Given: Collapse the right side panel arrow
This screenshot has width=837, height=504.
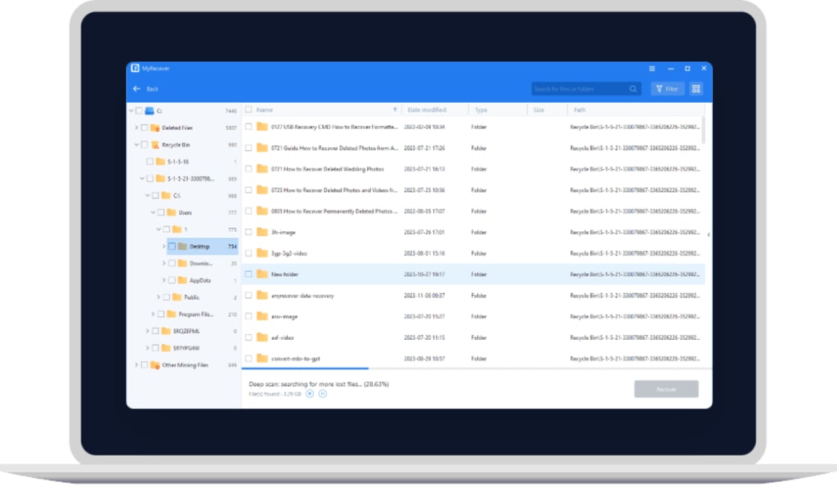Looking at the screenshot, I should [709, 234].
